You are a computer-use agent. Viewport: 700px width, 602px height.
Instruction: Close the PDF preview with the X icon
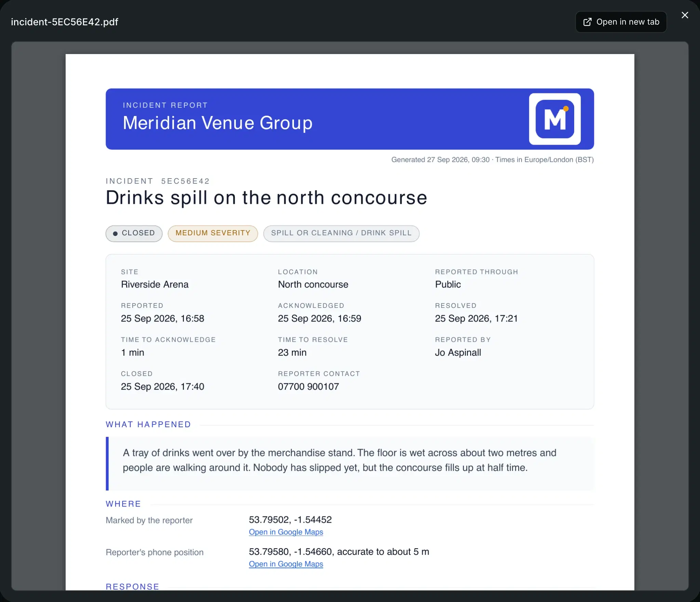point(685,15)
